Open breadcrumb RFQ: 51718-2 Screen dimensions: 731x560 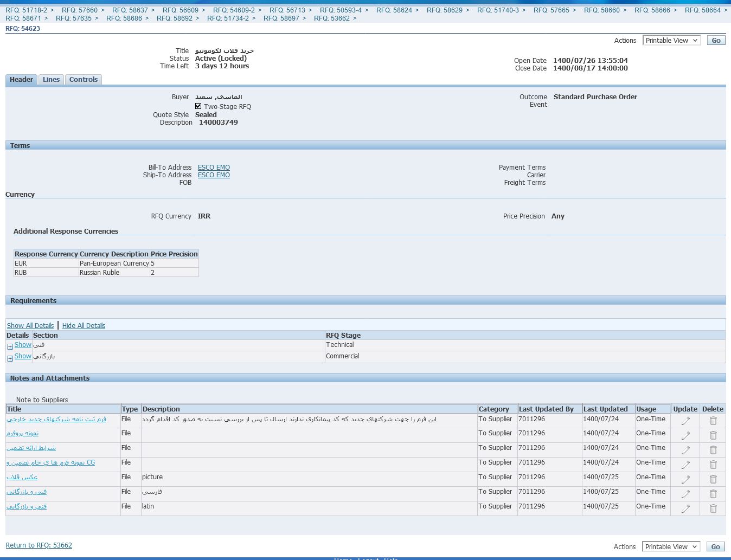26,10
